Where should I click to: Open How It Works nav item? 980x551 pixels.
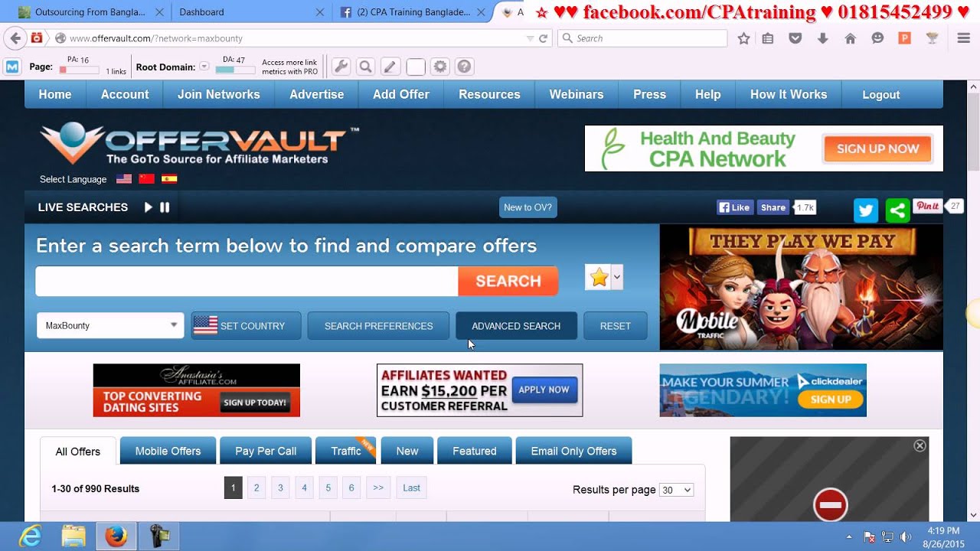789,94
